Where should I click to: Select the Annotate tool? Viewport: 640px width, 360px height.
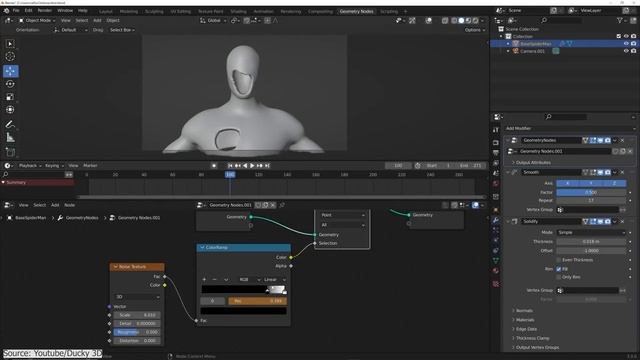(x=10, y=124)
